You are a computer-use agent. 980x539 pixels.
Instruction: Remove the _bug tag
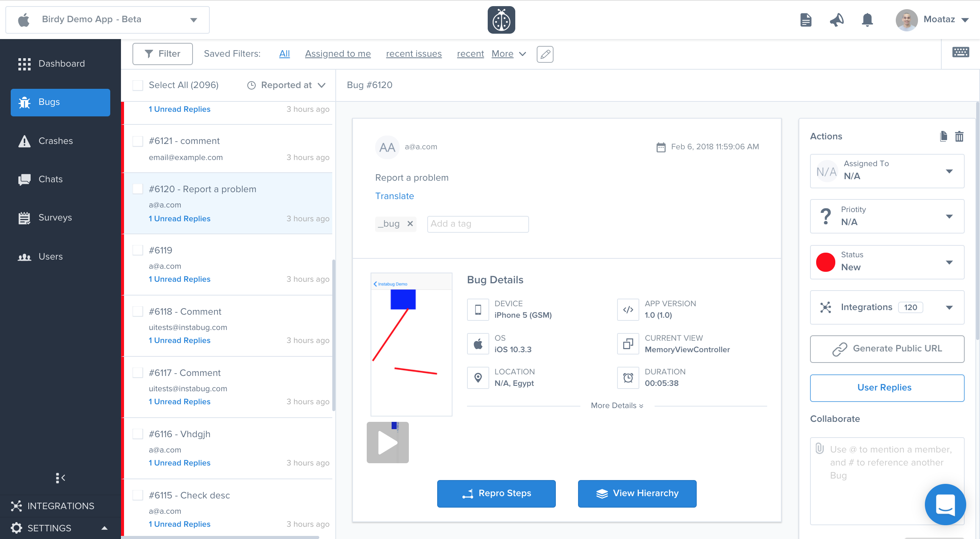coord(410,224)
